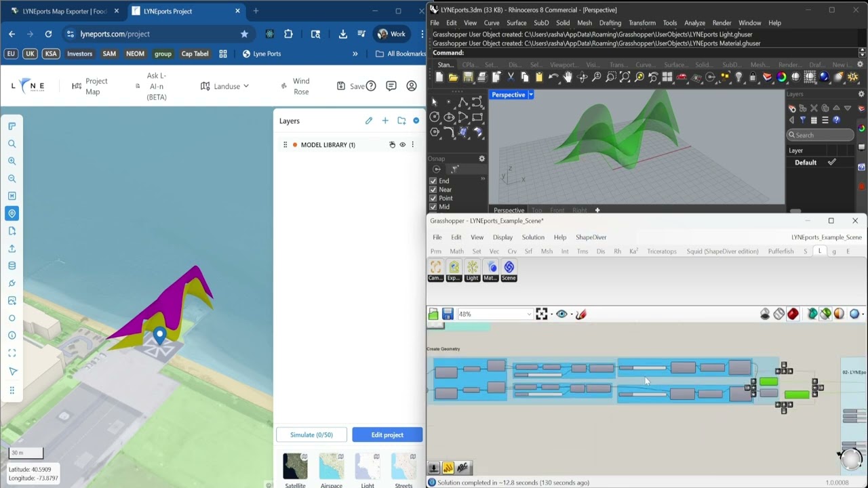Toggle the Default layer current checkmark
Image resolution: width=868 pixels, height=488 pixels.
[831, 162]
